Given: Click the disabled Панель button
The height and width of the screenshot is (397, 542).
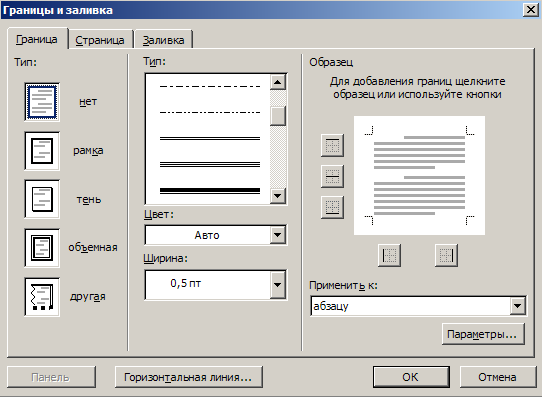Looking at the screenshot, I should (51, 377).
